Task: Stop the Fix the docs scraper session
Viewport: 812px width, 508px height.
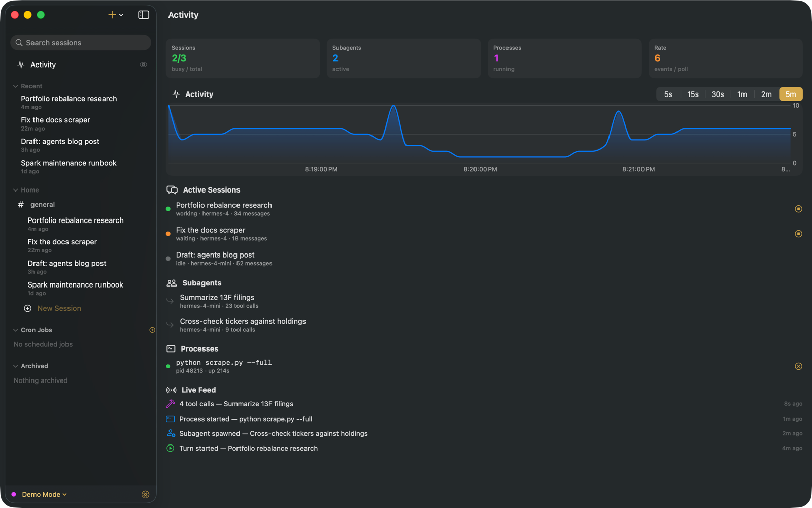Action: (798, 234)
